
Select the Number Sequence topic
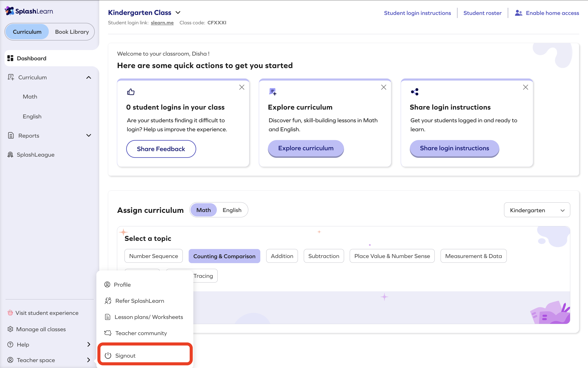[x=154, y=256]
